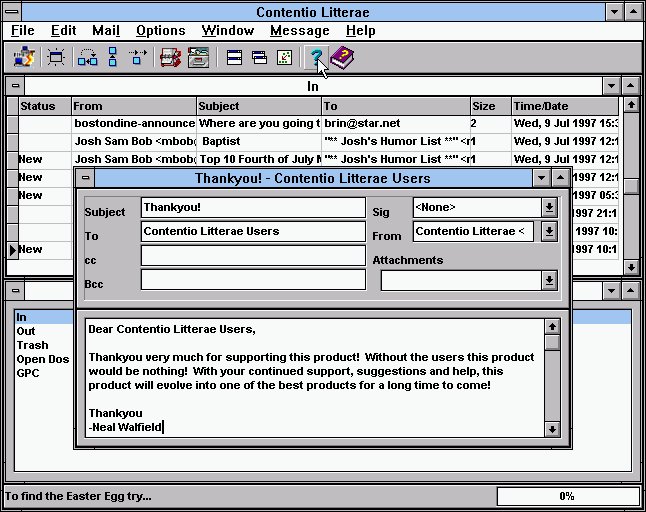The height and width of the screenshot is (512, 646).
Task: Sort by the To column header
Action: tap(396, 106)
